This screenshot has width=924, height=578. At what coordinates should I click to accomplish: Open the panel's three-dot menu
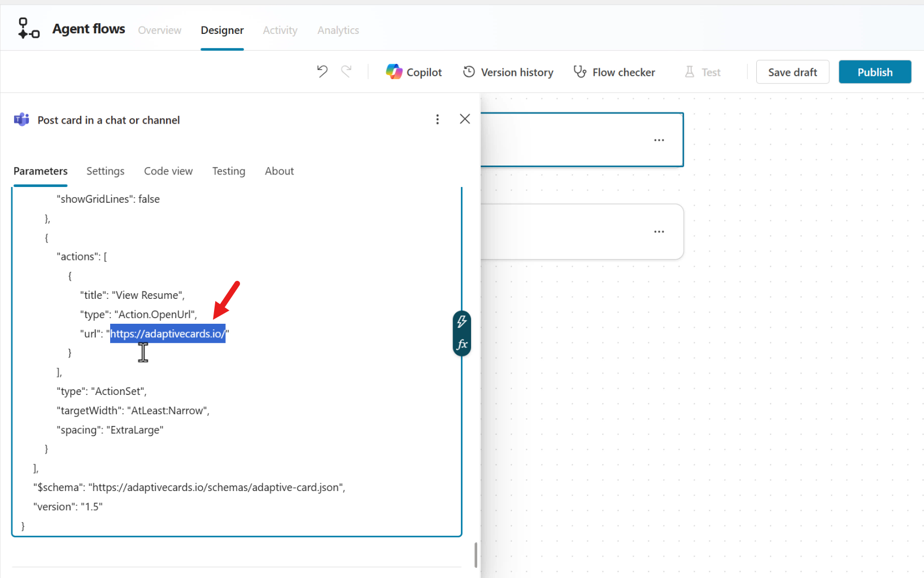click(438, 119)
